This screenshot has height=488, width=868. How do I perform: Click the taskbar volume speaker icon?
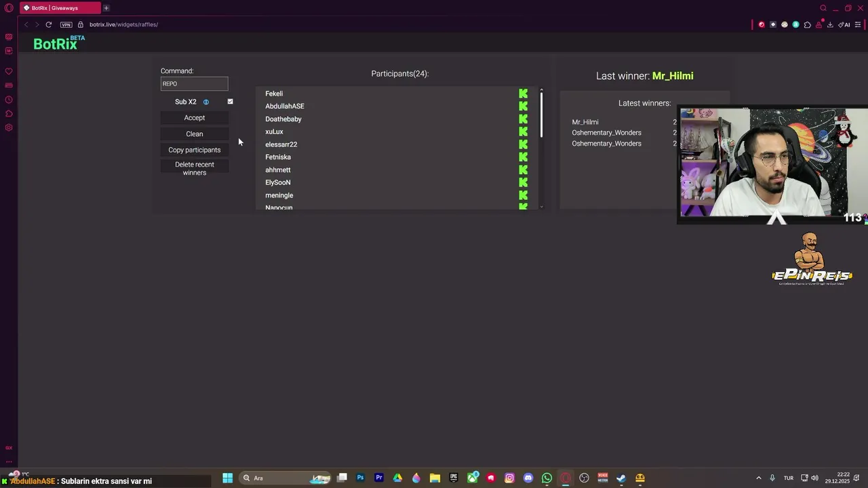(814, 478)
